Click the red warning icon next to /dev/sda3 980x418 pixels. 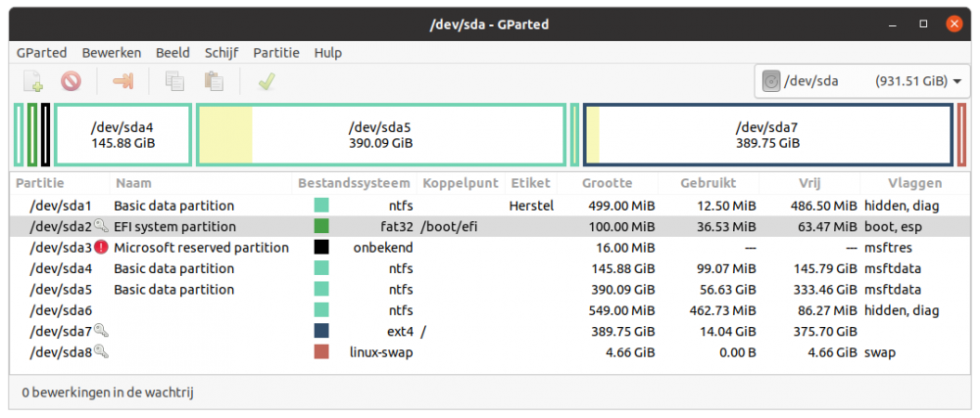pos(101,248)
